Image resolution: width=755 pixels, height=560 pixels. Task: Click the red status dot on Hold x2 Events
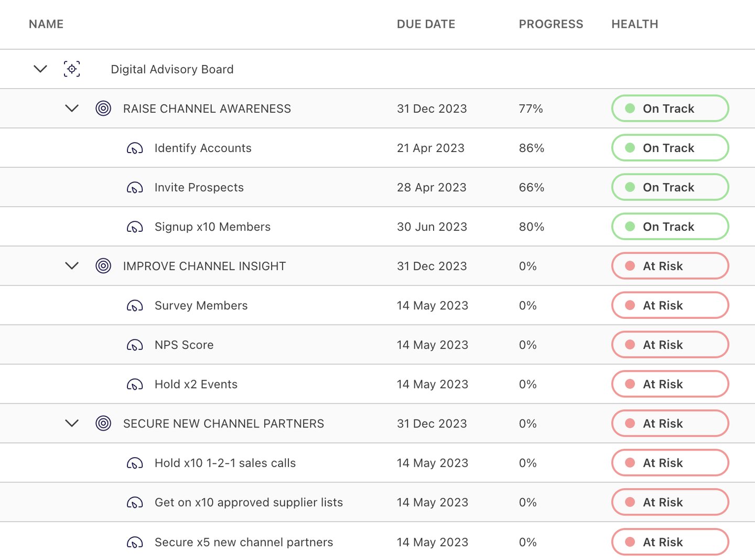(x=631, y=384)
